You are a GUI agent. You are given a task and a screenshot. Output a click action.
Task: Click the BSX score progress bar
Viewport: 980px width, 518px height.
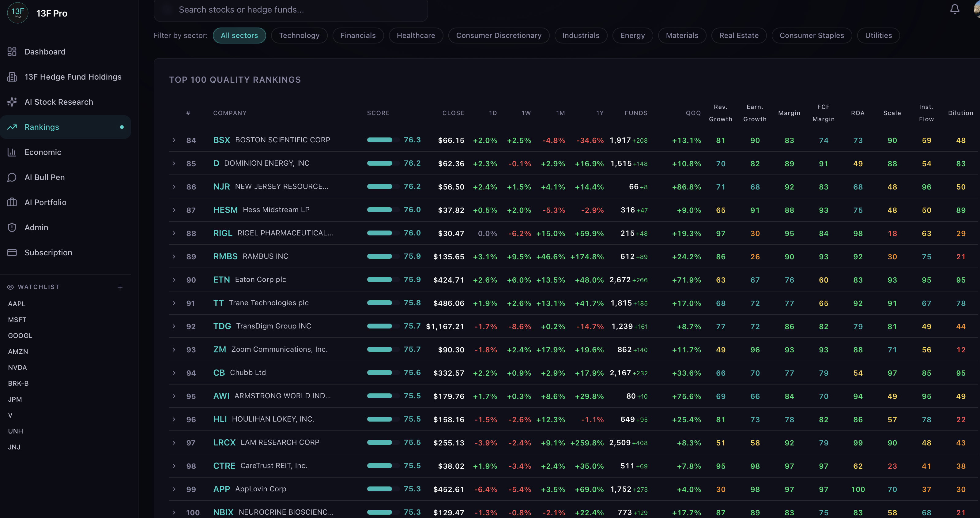(383, 140)
